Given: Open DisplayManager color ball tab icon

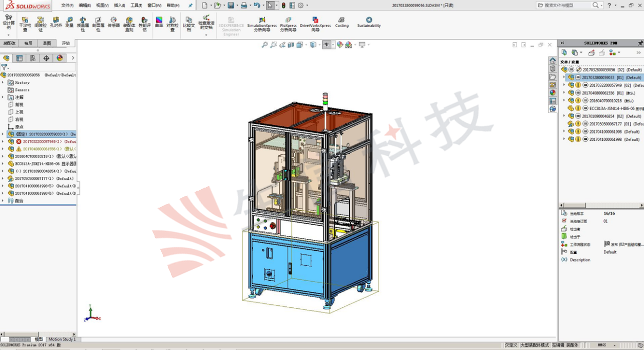Looking at the screenshot, I should point(60,58).
